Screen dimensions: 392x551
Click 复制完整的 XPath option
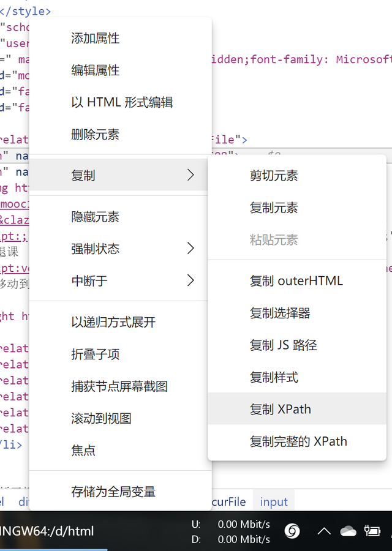(x=298, y=441)
